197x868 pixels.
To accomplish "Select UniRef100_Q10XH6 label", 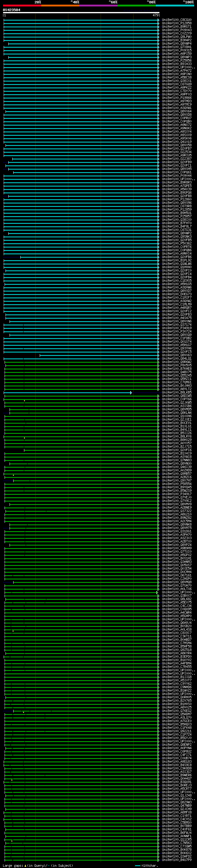I will (176, 416).
